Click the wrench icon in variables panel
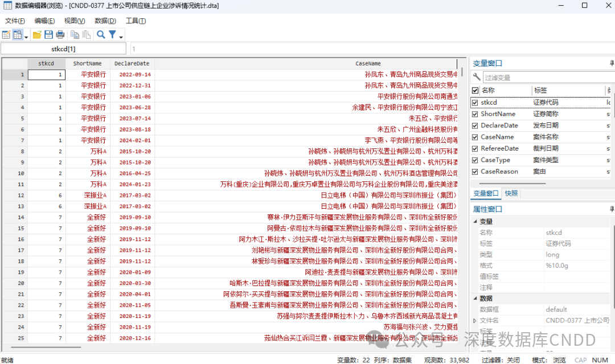Viewport: 615px width, 364px height. coord(477,77)
